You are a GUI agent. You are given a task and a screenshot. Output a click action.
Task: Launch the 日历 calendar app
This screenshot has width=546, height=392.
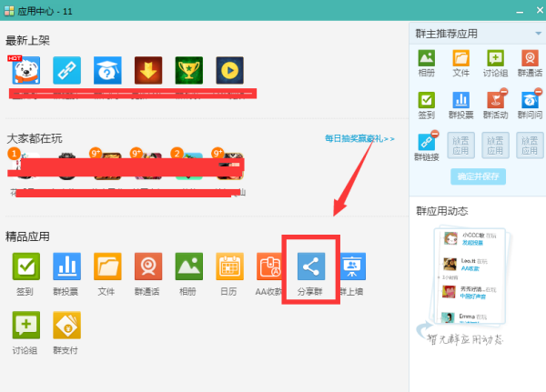229,266
